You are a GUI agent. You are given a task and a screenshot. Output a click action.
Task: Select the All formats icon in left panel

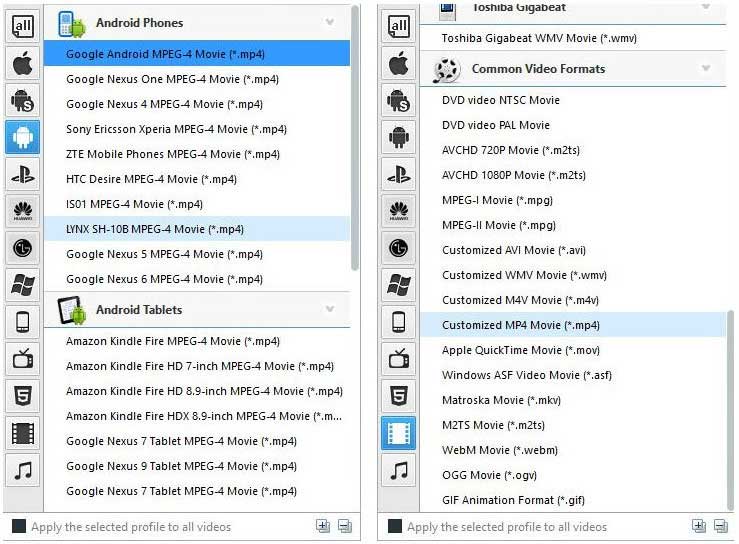[23, 26]
